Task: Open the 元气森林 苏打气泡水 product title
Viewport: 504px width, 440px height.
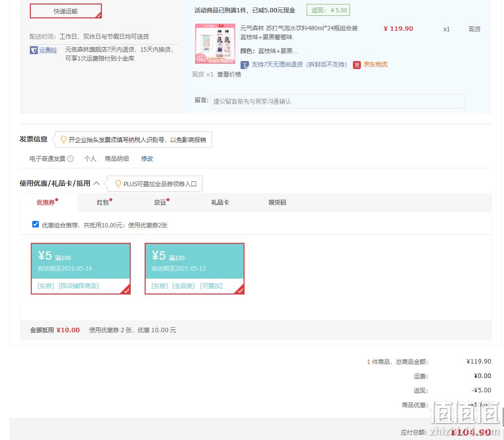Action: 299,32
